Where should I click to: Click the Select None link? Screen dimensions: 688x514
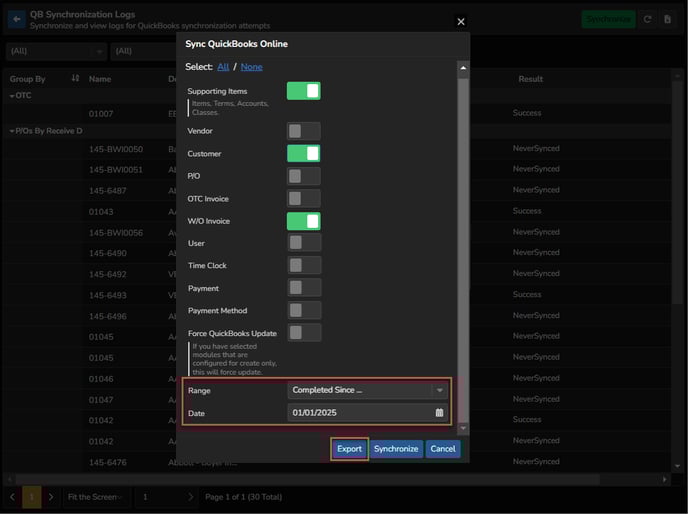[251, 67]
